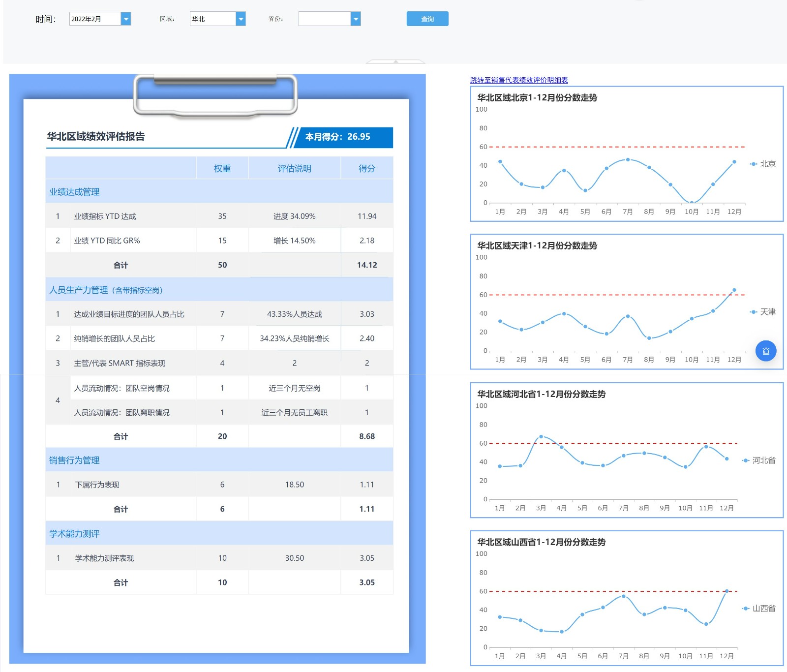
Task: Click the 省份 empty input field
Action: (x=325, y=19)
